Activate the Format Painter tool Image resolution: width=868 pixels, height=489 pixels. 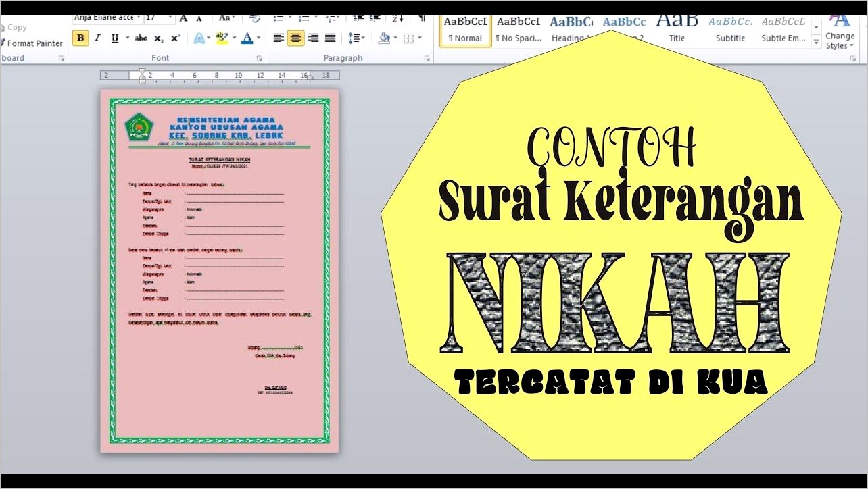coord(32,43)
